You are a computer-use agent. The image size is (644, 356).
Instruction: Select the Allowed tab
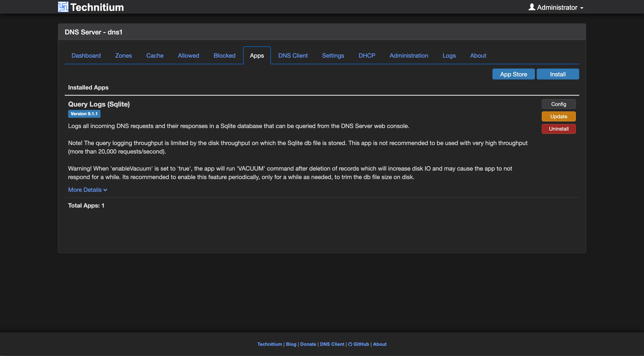point(188,56)
